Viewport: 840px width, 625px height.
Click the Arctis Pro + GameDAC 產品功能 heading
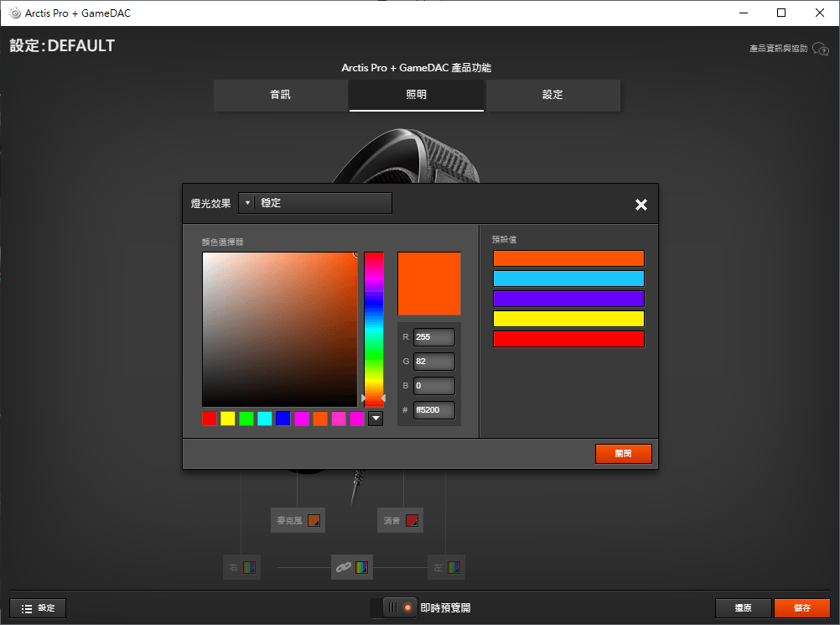[x=417, y=68]
